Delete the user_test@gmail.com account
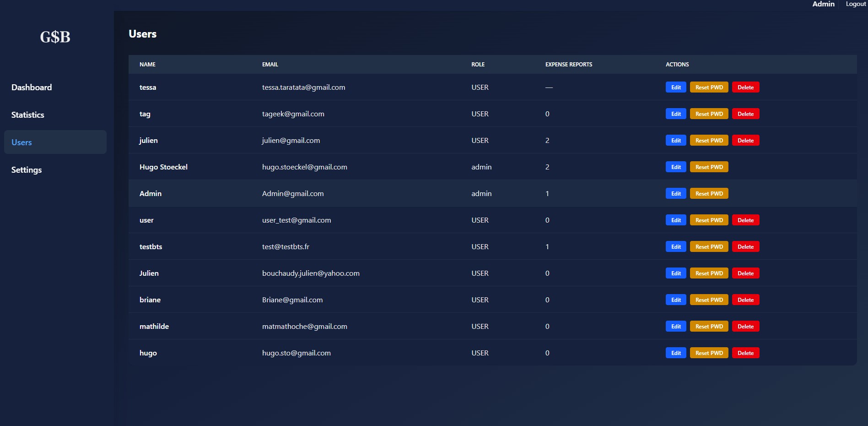Screen dimensions: 868x426 tap(745, 220)
